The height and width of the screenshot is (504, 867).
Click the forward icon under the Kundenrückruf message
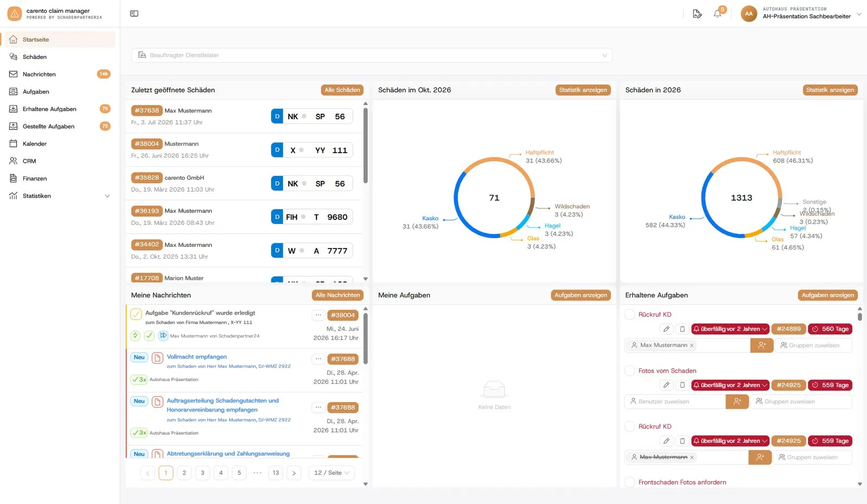coord(163,336)
